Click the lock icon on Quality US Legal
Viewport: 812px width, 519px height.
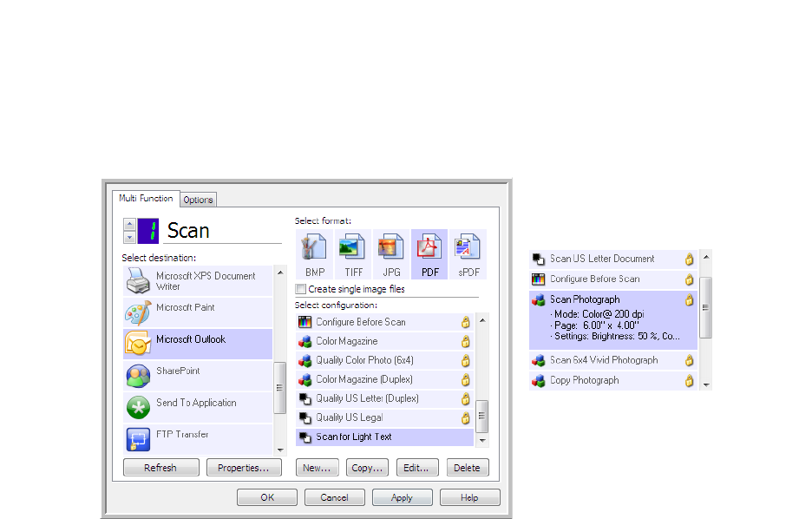coord(466,418)
